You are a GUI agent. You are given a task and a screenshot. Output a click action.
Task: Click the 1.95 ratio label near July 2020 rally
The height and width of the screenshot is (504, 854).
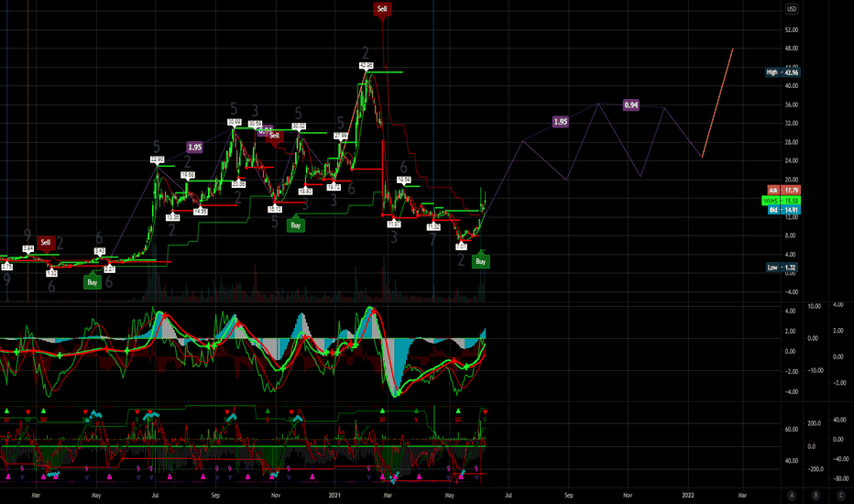(194, 148)
